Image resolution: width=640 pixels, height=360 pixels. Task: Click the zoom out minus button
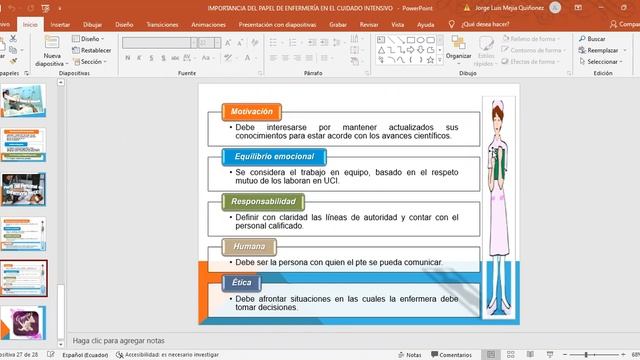tap(565, 355)
